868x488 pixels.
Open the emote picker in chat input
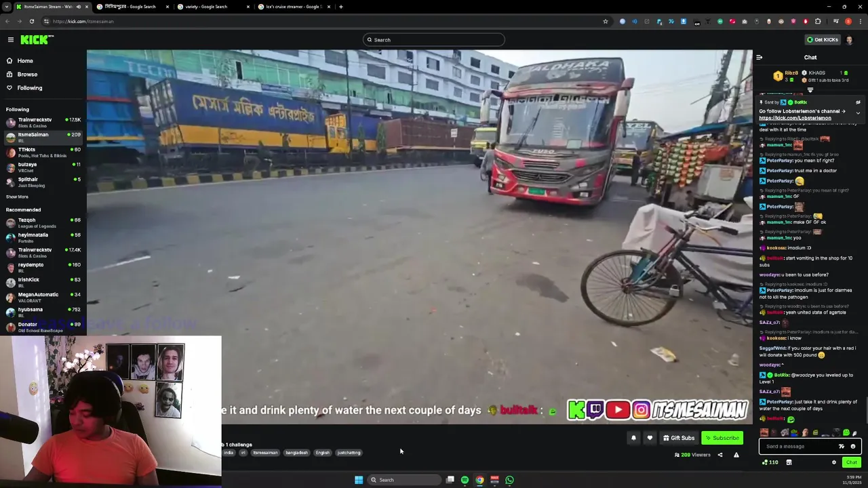pos(853,446)
